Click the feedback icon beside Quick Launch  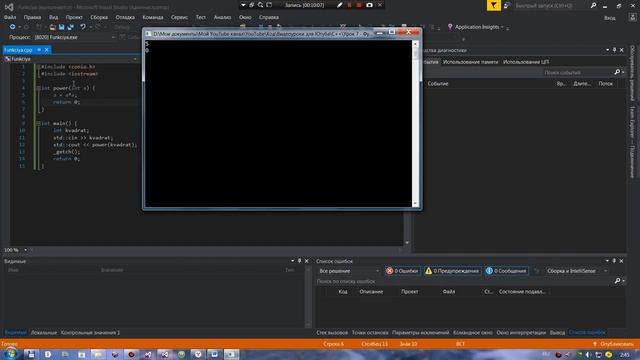pos(507,5)
